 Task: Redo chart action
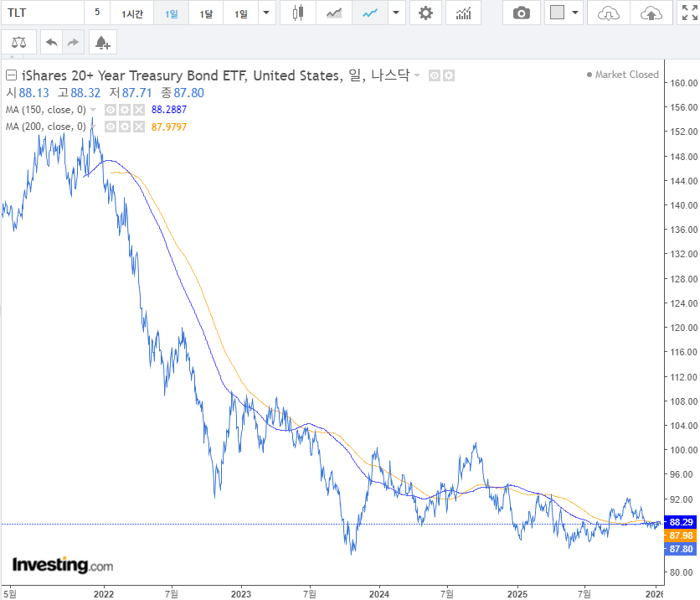[73, 43]
